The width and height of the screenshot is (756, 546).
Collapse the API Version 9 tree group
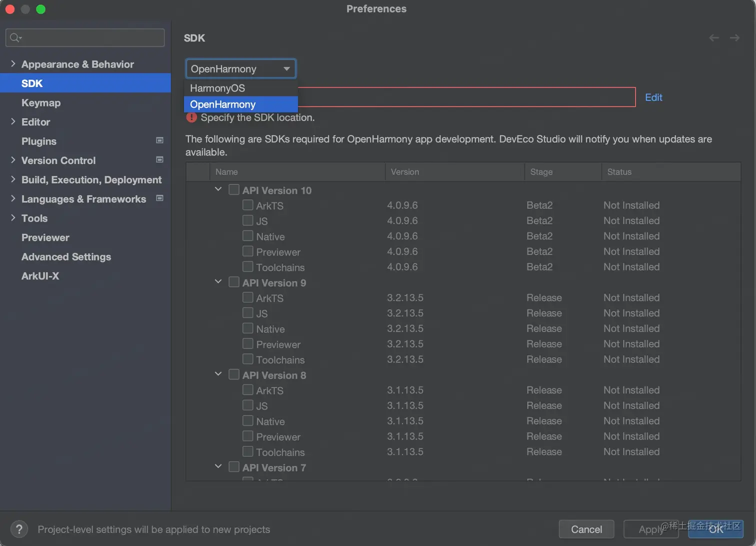click(218, 282)
